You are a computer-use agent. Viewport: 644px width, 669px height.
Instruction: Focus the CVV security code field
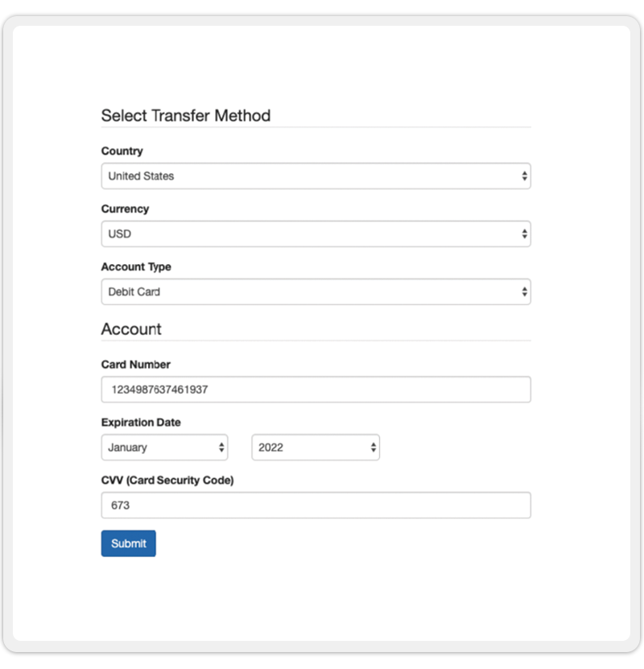[316, 506]
